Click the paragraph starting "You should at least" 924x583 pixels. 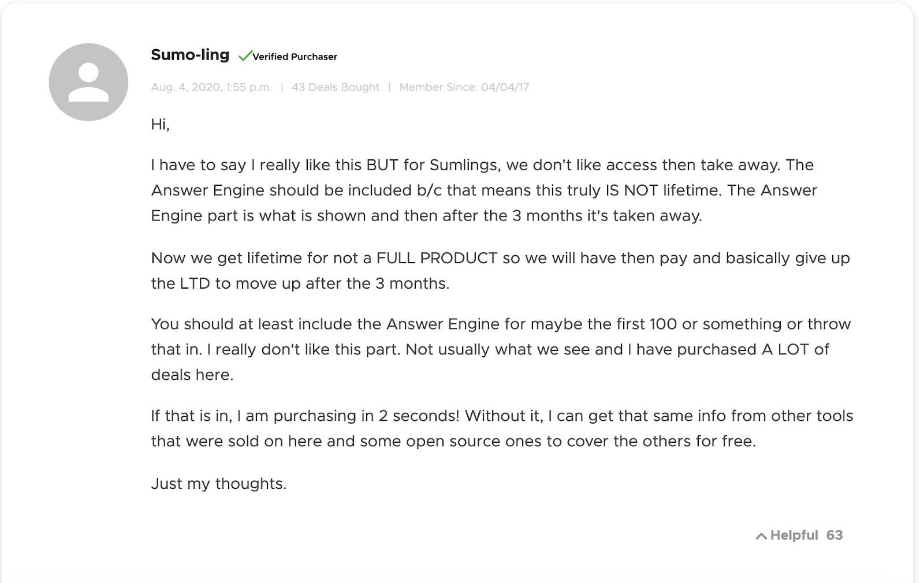pyautogui.click(x=501, y=349)
